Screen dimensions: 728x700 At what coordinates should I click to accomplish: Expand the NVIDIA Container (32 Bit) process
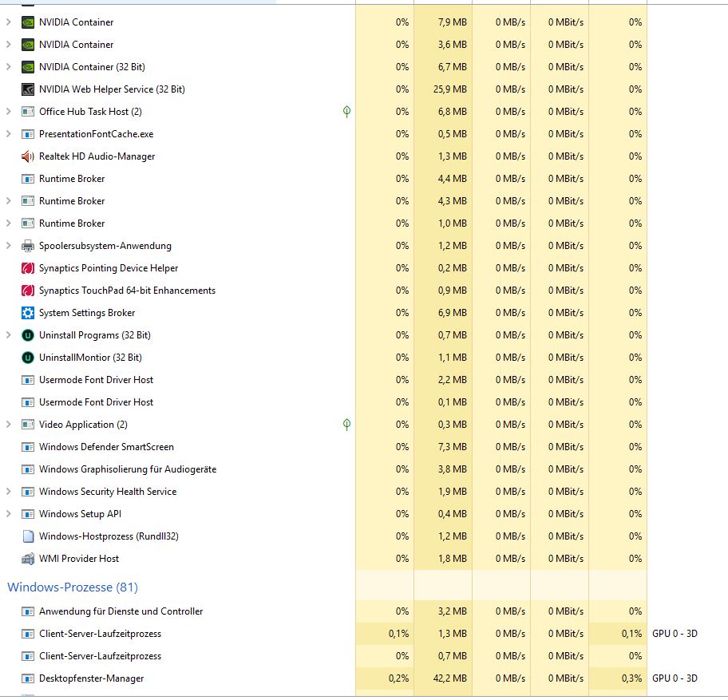(x=8, y=66)
